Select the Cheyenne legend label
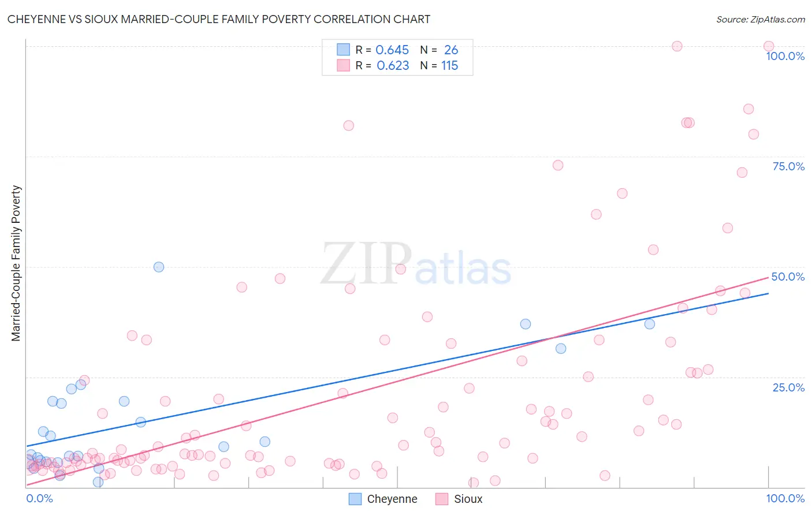This screenshot has width=812, height=515. (392, 499)
